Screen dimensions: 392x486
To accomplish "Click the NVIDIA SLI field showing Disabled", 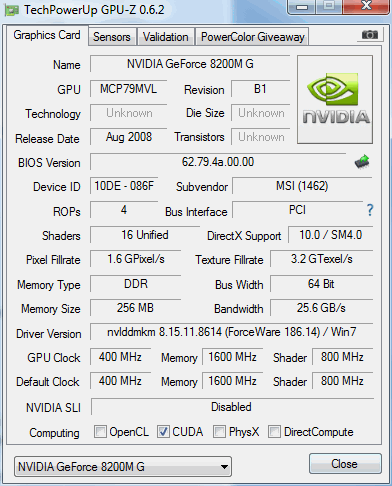I will point(232,407).
